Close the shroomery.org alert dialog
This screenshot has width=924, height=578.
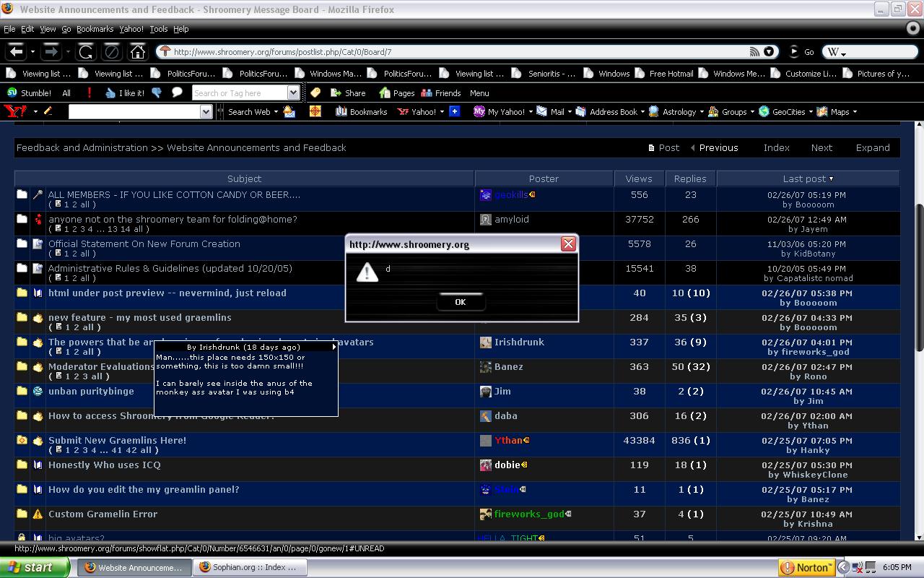pyautogui.click(x=568, y=243)
